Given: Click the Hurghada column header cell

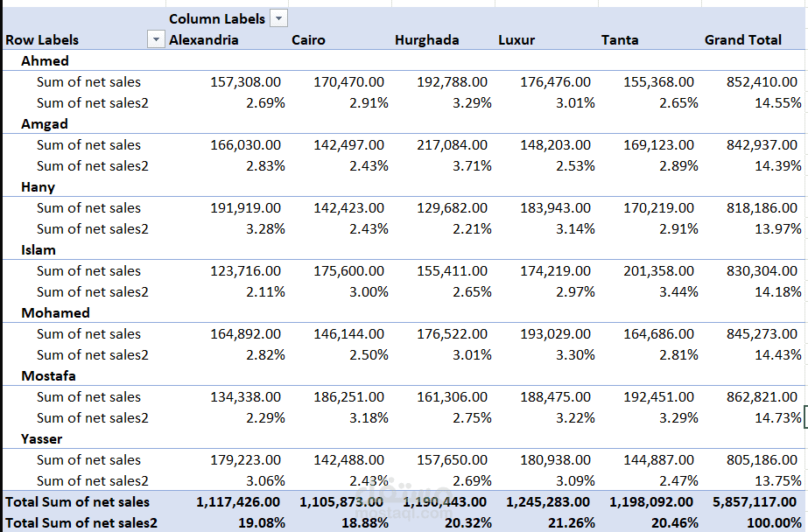Looking at the screenshot, I should pyautogui.click(x=426, y=39).
